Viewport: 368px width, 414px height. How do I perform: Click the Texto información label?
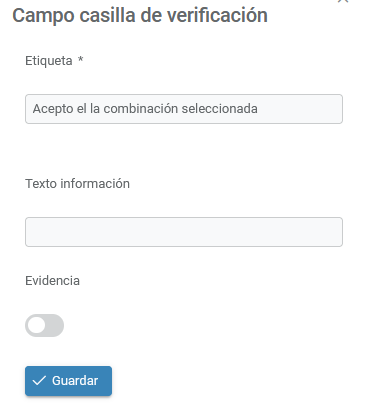click(78, 184)
